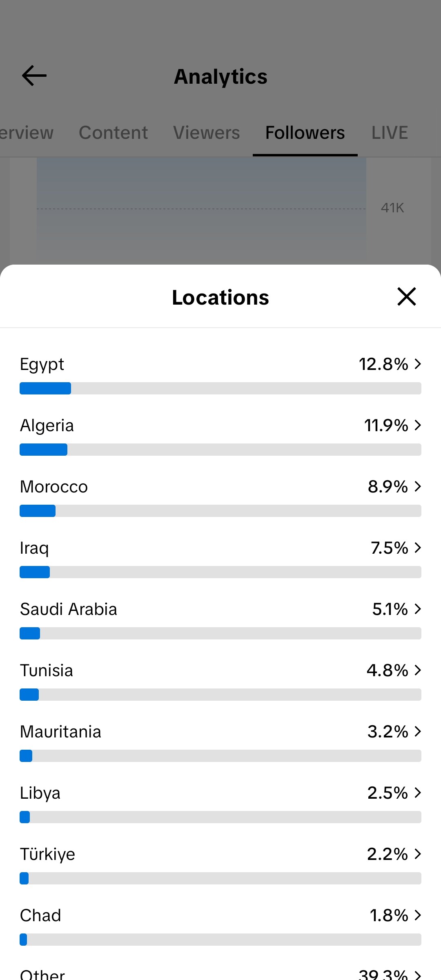Viewport: 441px width, 980px height.
Task: Tap the back arrow icon
Action: 34,76
